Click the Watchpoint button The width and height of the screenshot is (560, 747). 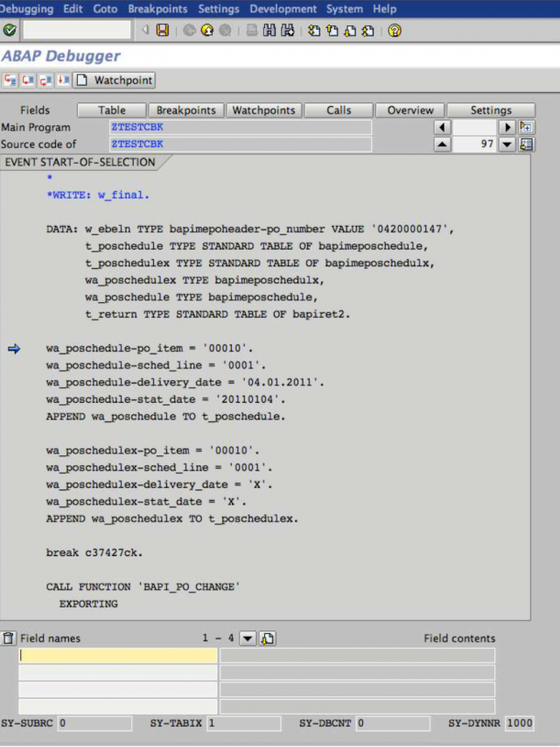(x=115, y=80)
